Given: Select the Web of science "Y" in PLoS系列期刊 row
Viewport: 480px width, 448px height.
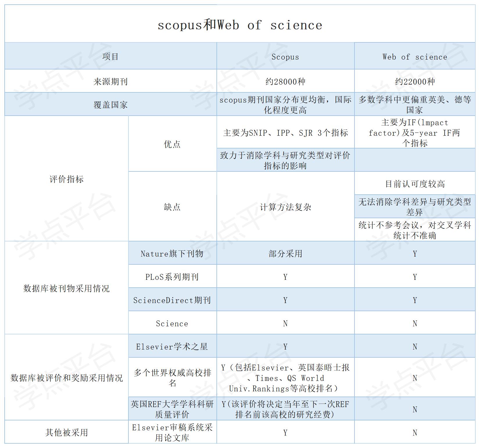Looking at the screenshot, I should pos(415,277).
